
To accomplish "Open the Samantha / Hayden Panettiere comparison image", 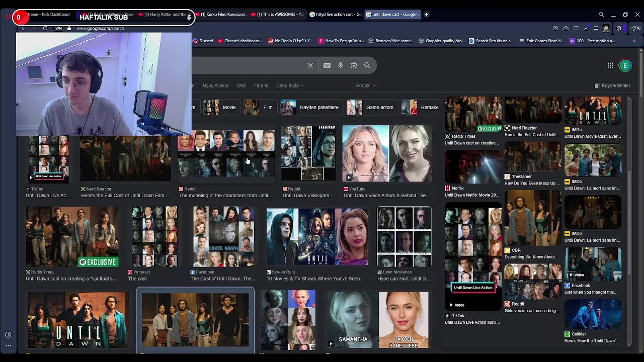I will pos(378,320).
